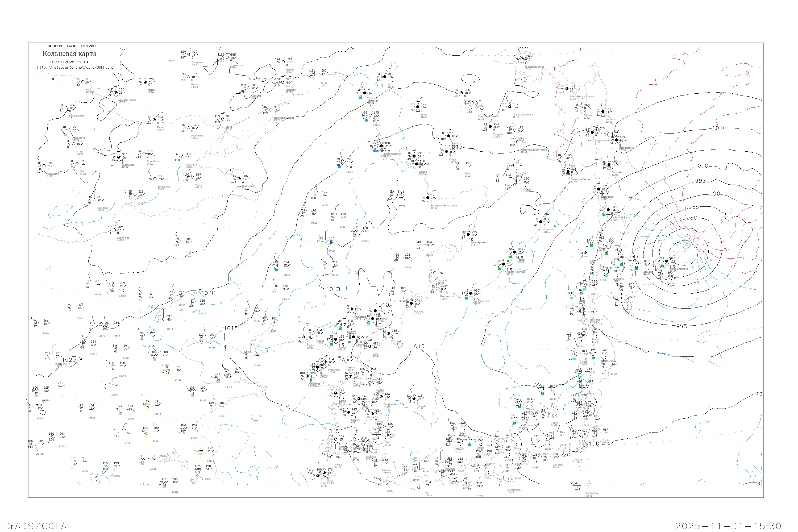Click the 2025-11-01-15:30 timestamp
Viewport: 798px width, 532px height.
(728, 526)
